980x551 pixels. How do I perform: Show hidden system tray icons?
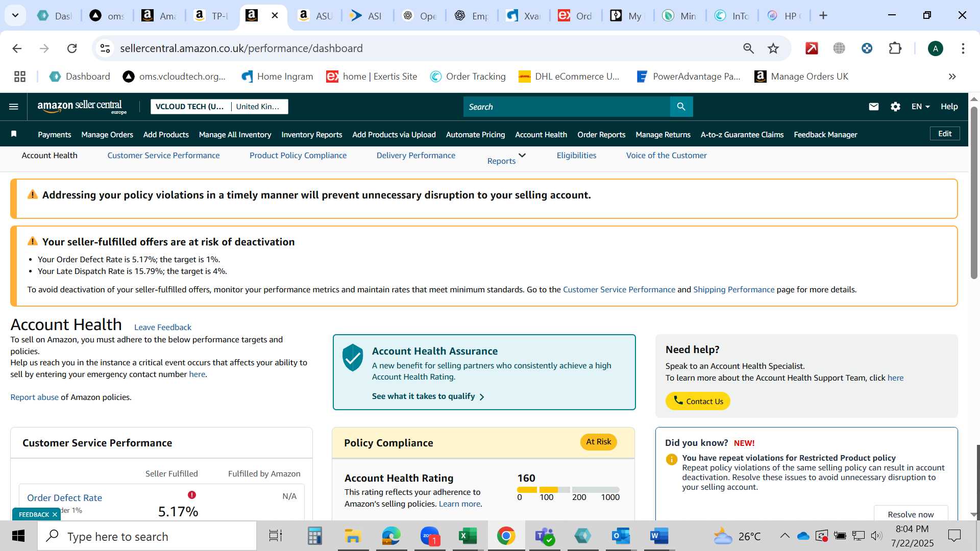[785, 536]
